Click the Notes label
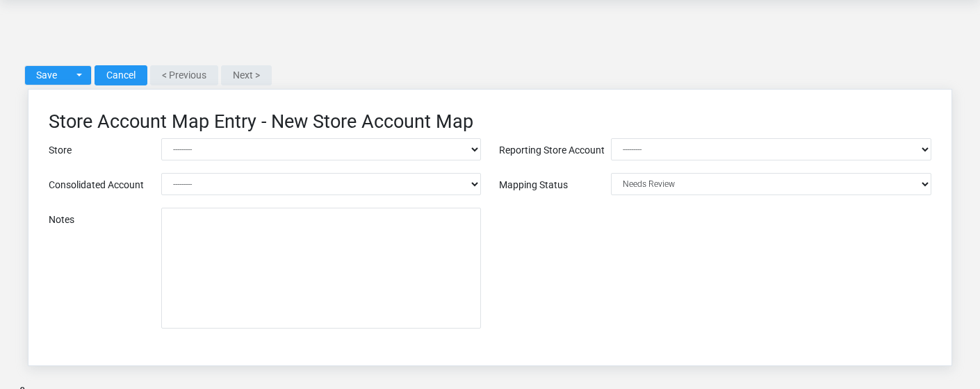980x389 pixels. (x=61, y=220)
